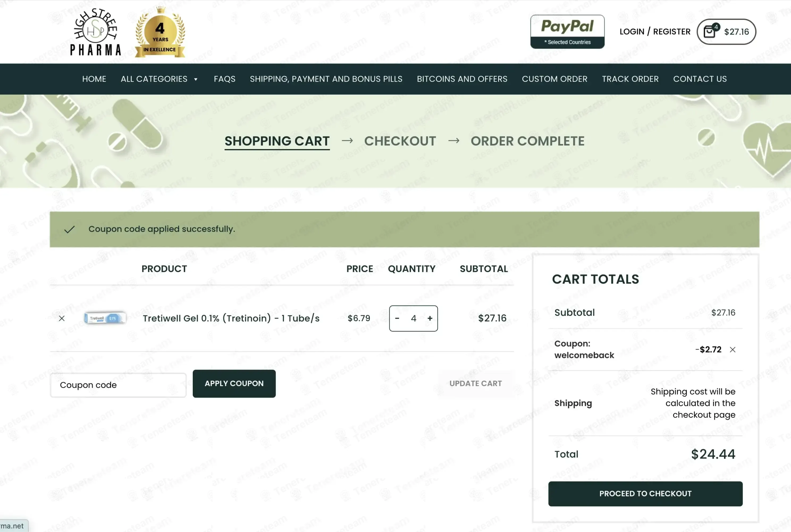Viewport: 791px width, 532px height.
Task: Click the PayPal selected countries badge
Action: 567,32
